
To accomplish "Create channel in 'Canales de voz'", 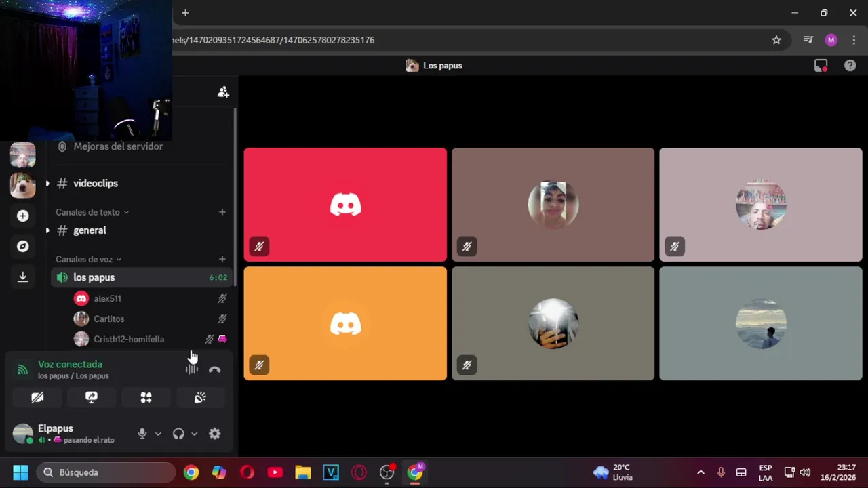I will pos(222,259).
